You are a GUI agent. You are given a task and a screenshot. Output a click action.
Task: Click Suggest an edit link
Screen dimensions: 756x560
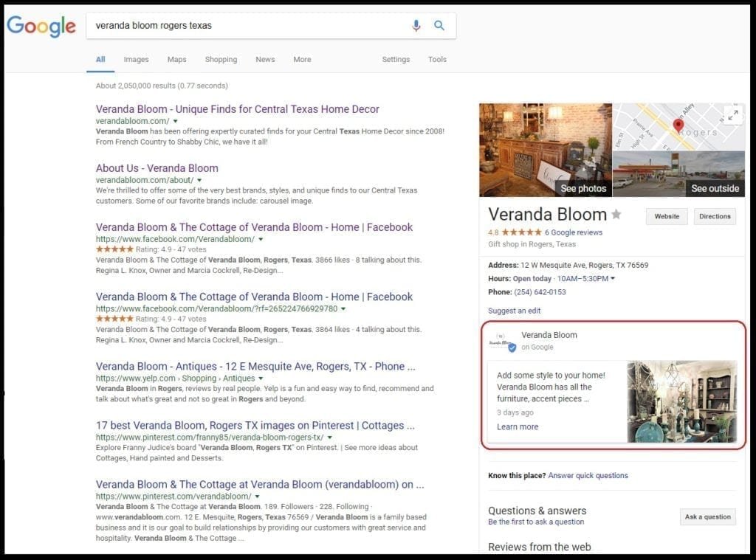[514, 311]
